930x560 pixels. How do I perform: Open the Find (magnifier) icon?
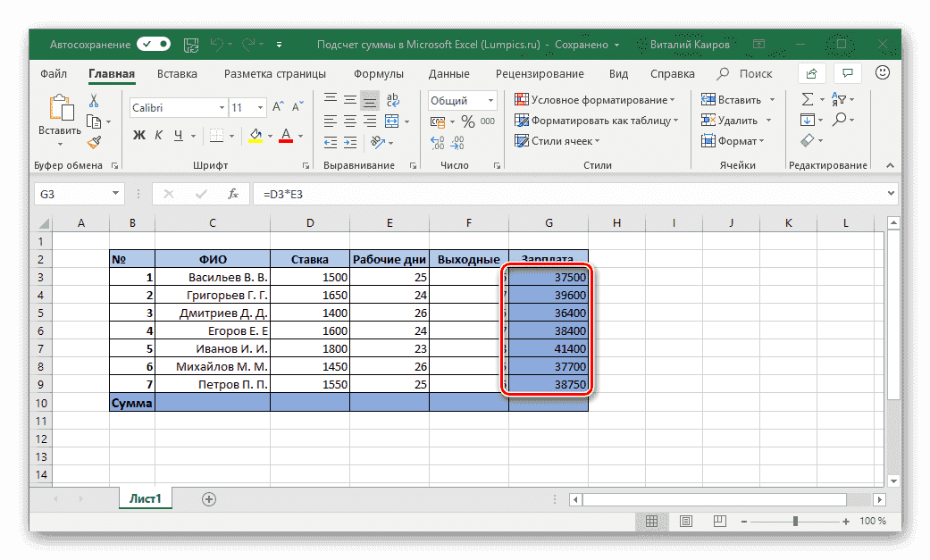[x=841, y=119]
